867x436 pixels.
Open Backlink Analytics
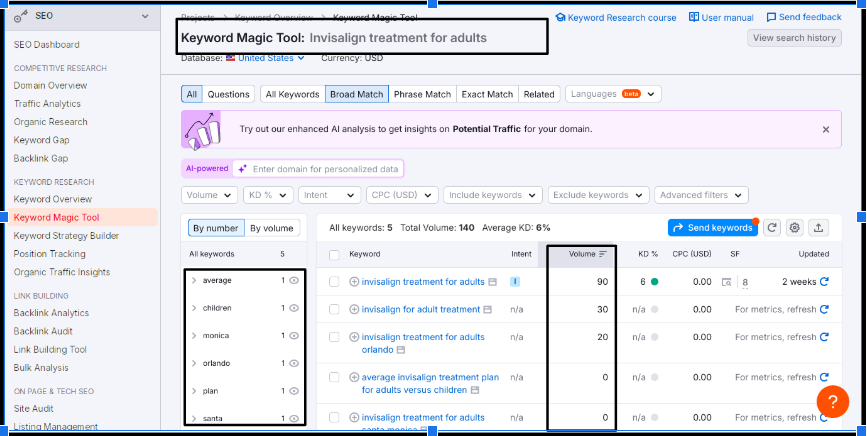[x=51, y=313]
